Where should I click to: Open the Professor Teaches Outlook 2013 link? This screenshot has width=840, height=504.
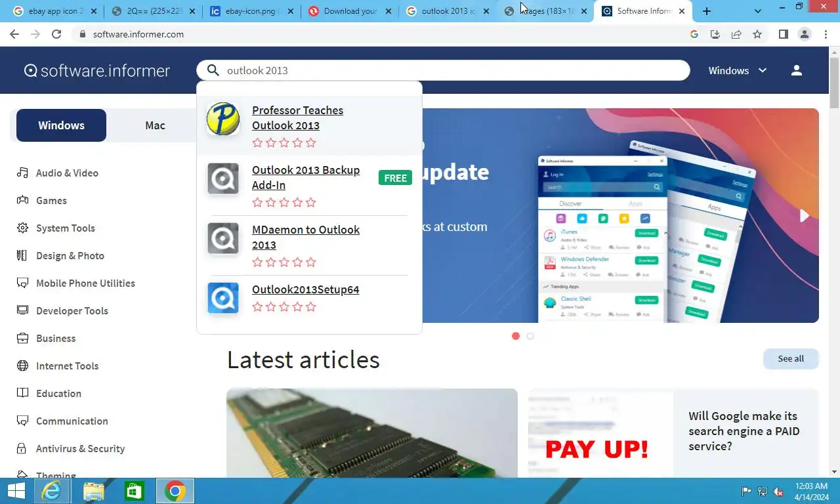point(297,117)
